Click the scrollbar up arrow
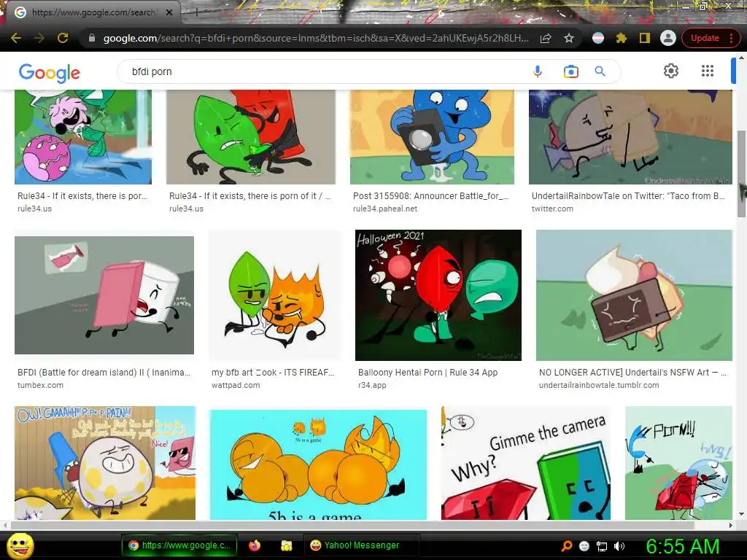The image size is (747, 560). coord(742,57)
